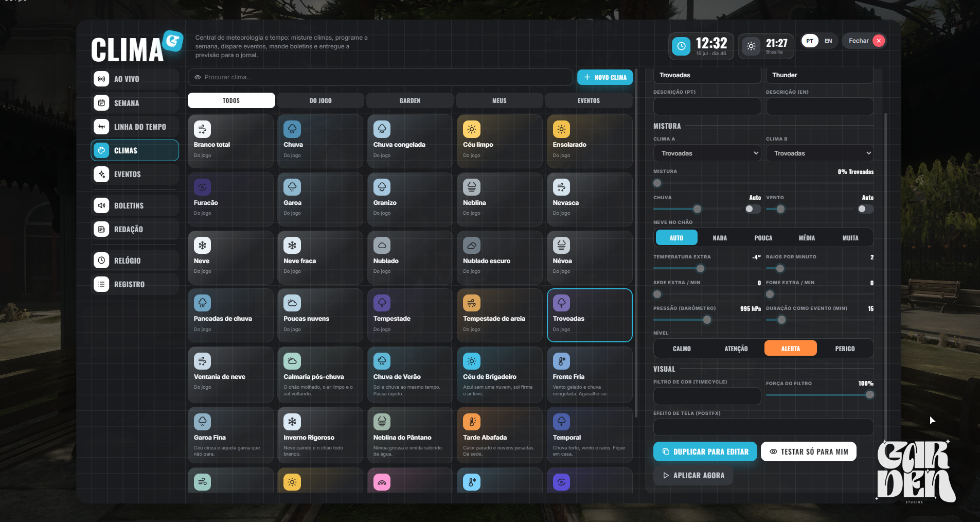Select the Tempestade de areia icon
The image size is (980, 522).
point(472,303)
